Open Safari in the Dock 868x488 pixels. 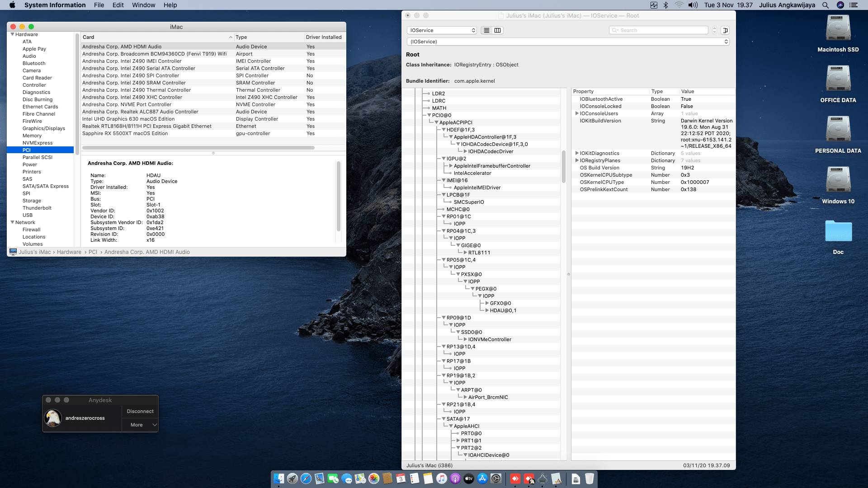(x=306, y=479)
